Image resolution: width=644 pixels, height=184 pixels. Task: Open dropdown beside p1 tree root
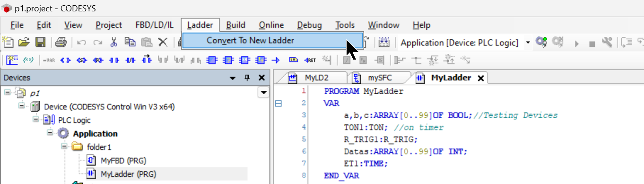click(263, 93)
